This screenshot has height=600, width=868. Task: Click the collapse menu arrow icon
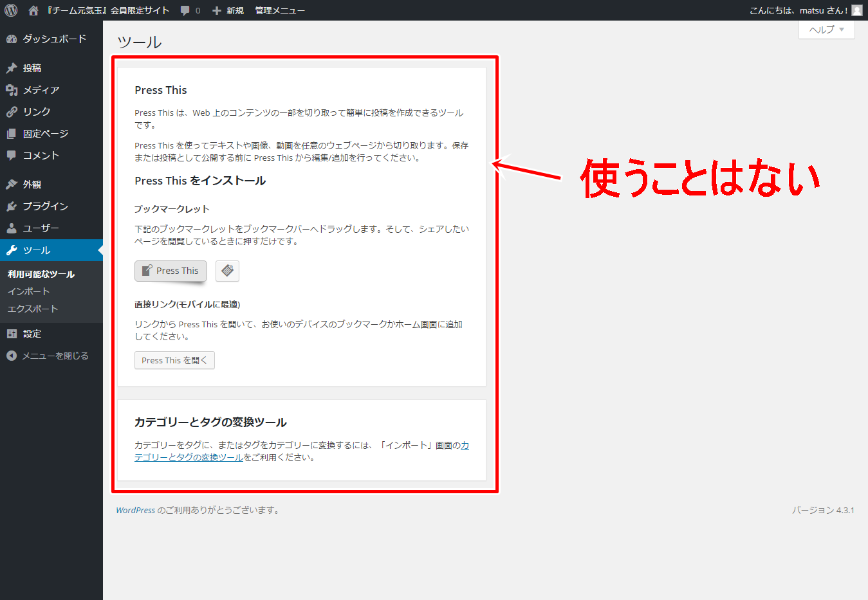[x=12, y=356]
